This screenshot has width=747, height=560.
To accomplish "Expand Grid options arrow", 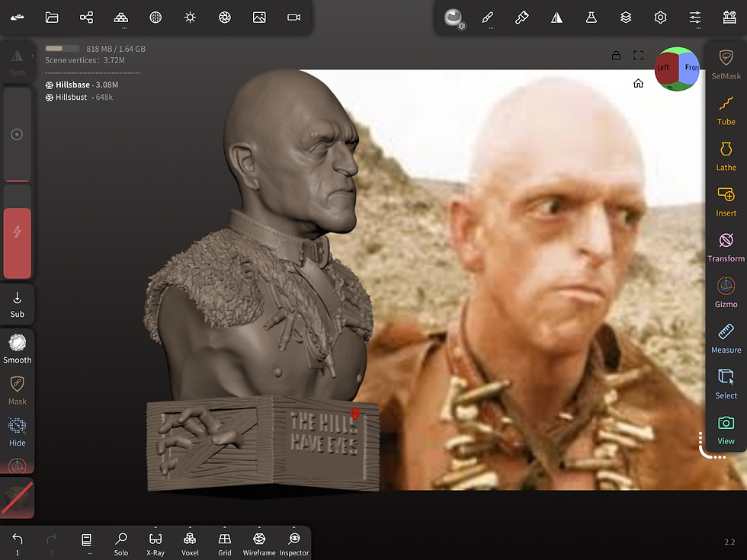I will tap(224, 527).
